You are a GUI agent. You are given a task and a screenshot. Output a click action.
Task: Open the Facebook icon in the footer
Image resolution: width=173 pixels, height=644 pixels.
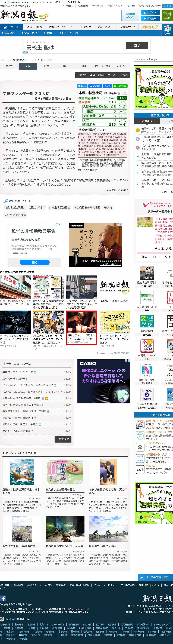(3, 598)
